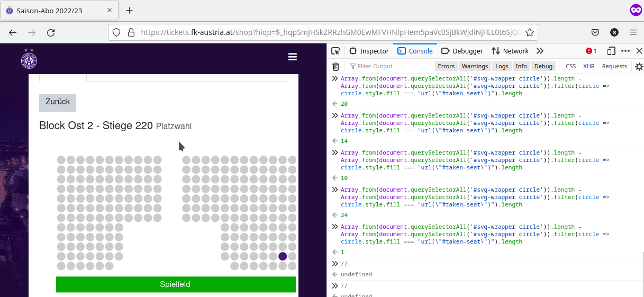Switch to the Network tab
This screenshot has height=297, width=644.
pos(510,51)
